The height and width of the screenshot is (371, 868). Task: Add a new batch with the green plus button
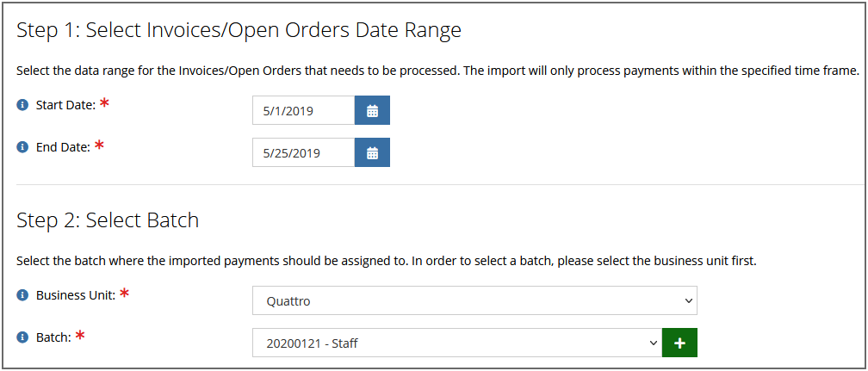click(x=679, y=343)
